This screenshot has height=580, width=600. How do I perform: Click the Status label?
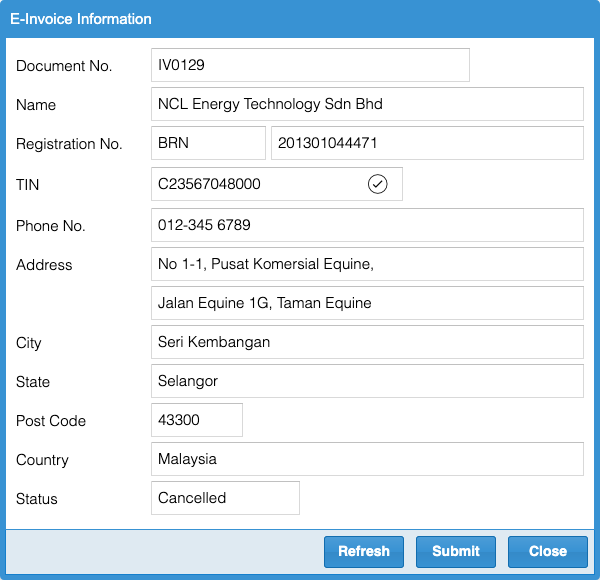coord(37,499)
